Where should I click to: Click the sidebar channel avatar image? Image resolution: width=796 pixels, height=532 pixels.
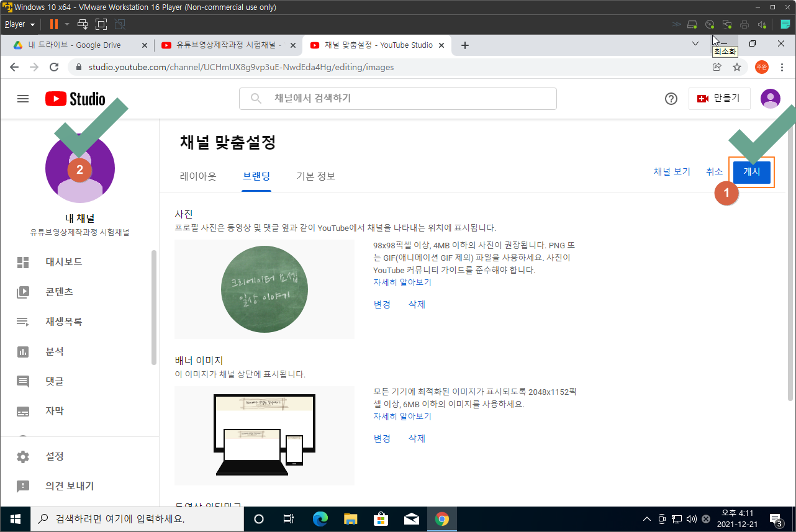[80, 168]
